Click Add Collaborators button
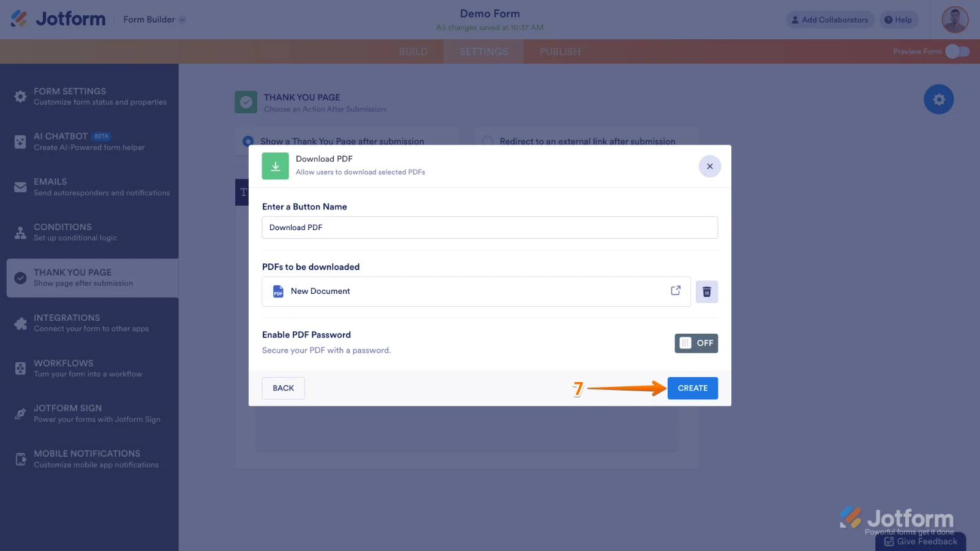The width and height of the screenshot is (980, 551). pyautogui.click(x=830, y=20)
